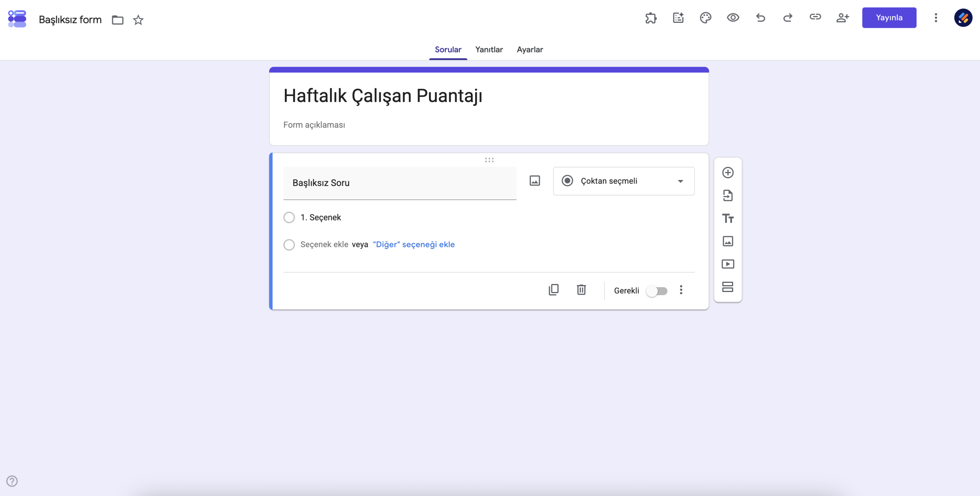Image resolution: width=980 pixels, height=496 pixels.
Task: Open the account avatar
Action: 963,18
